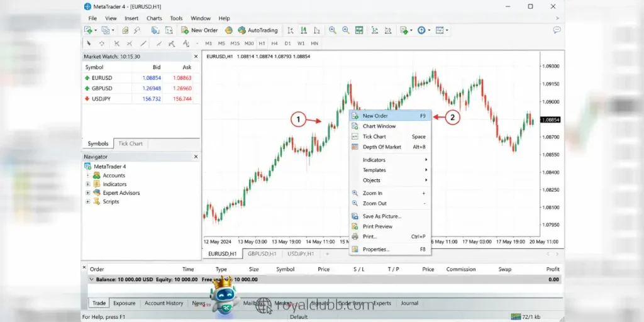Switch timeframe to M30
Viewport: 644px width, 322px height.
pos(249,43)
